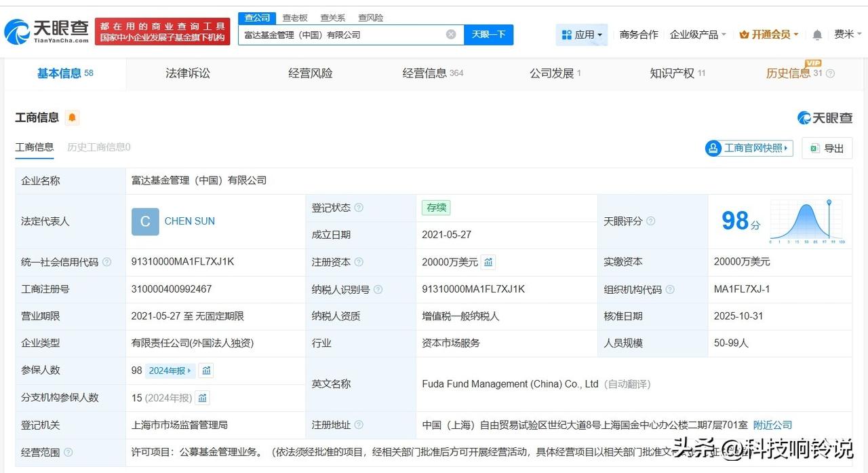Open the notification bell in the header

click(x=817, y=35)
